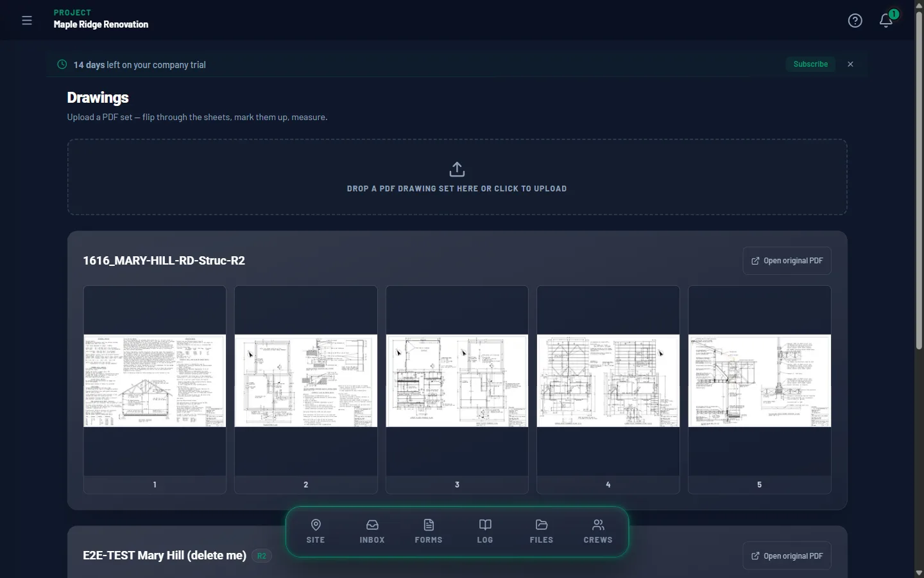Click the scrollbar up arrow

pos(919,4)
